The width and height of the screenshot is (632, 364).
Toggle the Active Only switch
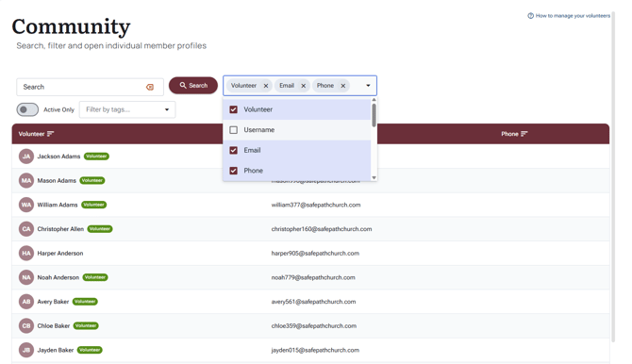coord(27,109)
